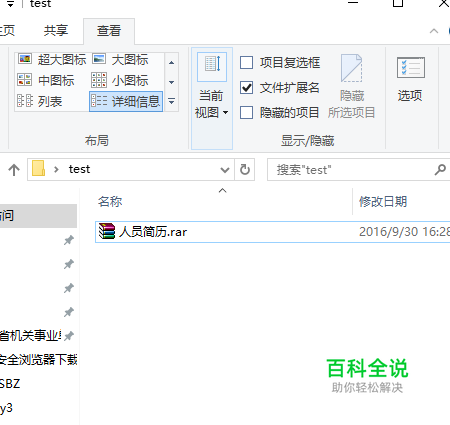Switch to 列表 layout view
This screenshot has width=450, height=425.
click(x=40, y=101)
